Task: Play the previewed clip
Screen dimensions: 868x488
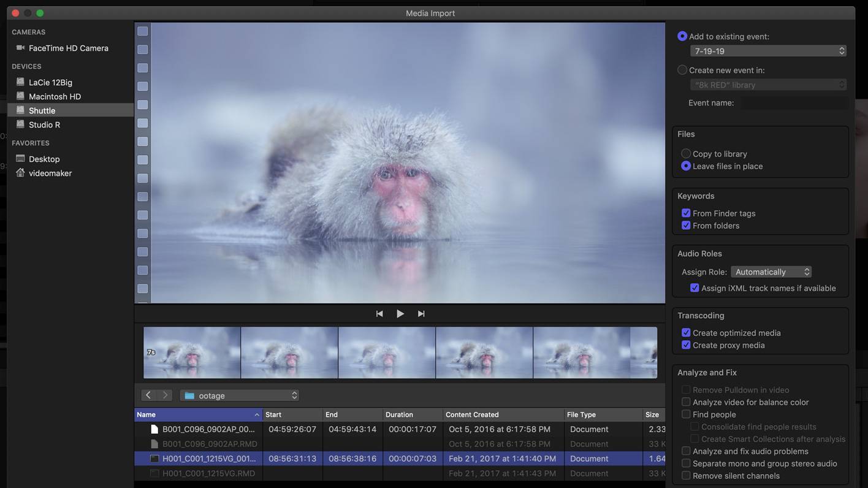Action: click(x=400, y=314)
